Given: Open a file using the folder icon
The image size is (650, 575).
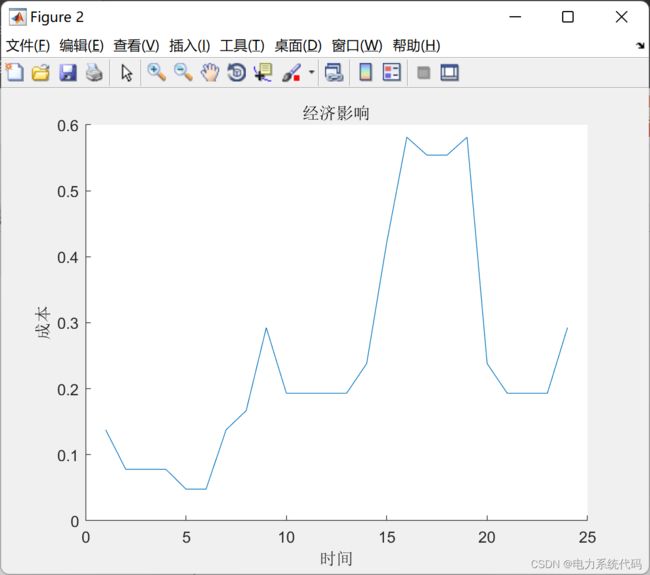Looking at the screenshot, I should (x=41, y=73).
